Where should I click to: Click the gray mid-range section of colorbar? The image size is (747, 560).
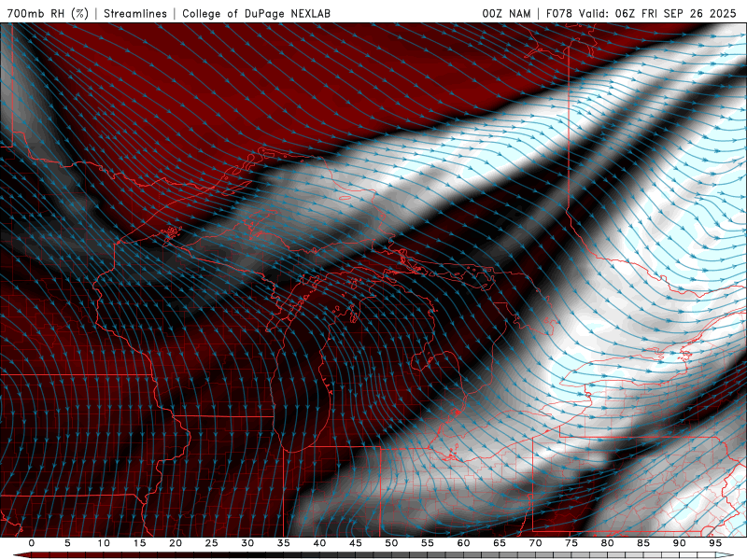click(410, 555)
